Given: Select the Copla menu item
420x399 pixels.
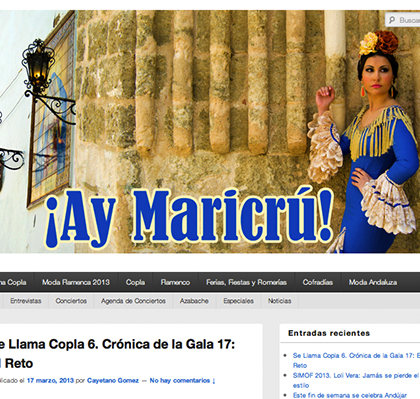Looking at the screenshot, I should point(135,282).
